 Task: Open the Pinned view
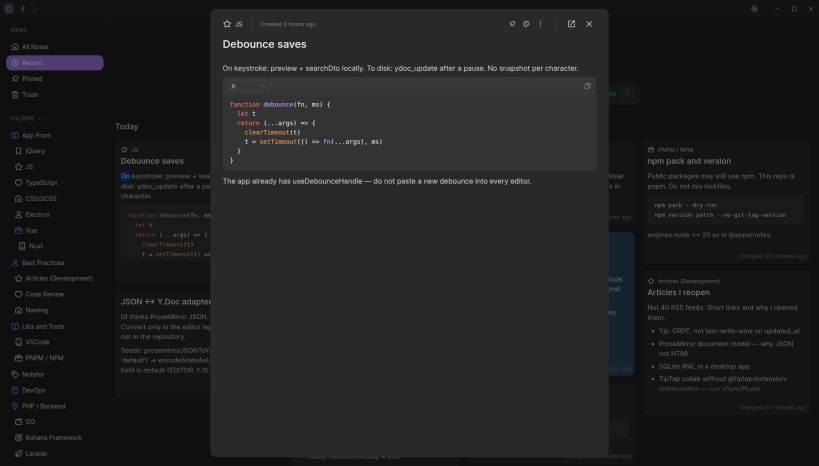pos(55,78)
